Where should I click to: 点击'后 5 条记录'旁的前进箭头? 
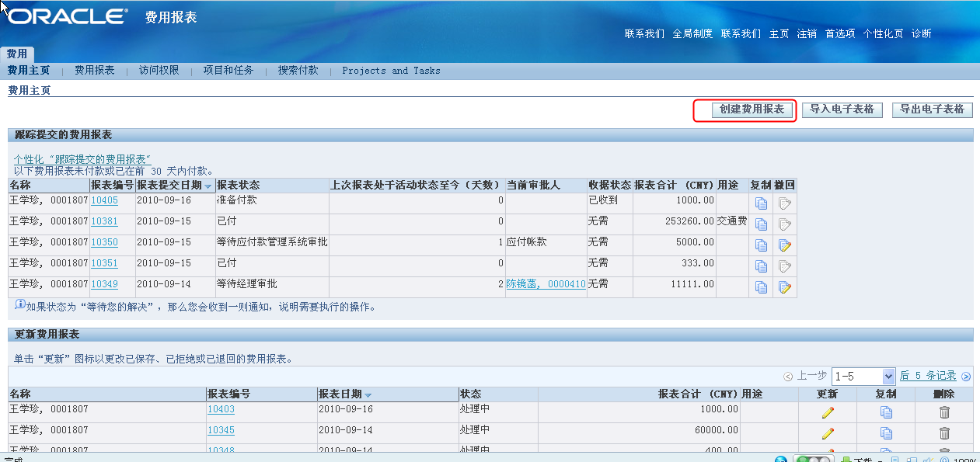click(964, 376)
